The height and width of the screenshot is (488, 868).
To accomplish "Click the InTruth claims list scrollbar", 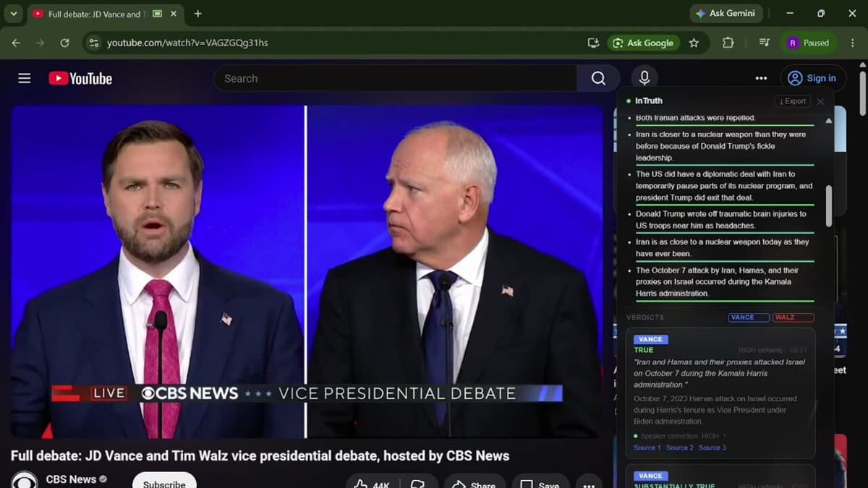I will pyautogui.click(x=828, y=206).
